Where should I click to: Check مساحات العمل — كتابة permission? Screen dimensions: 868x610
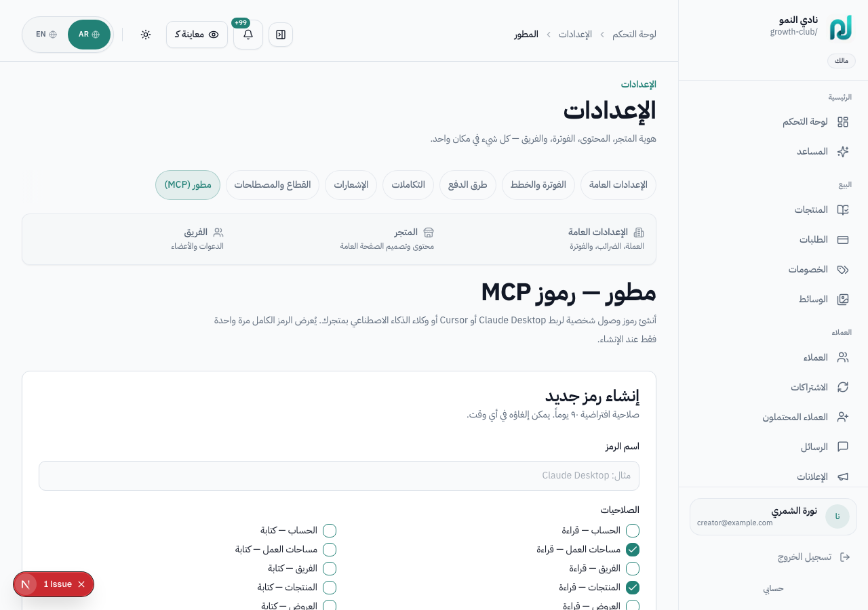(x=330, y=550)
